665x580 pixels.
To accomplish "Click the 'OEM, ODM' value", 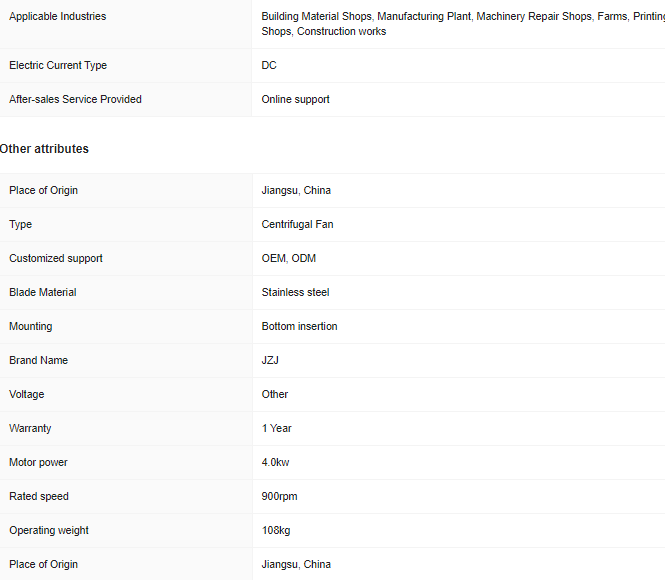I will [289, 258].
